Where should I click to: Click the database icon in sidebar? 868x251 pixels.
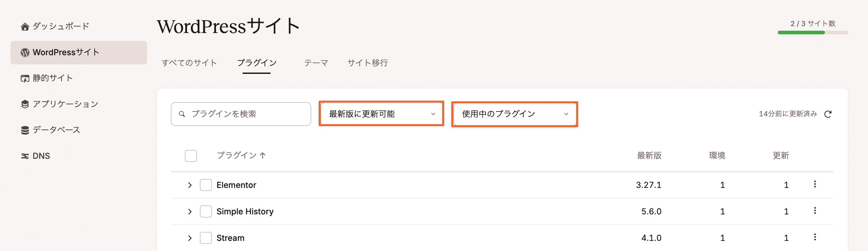point(25,130)
